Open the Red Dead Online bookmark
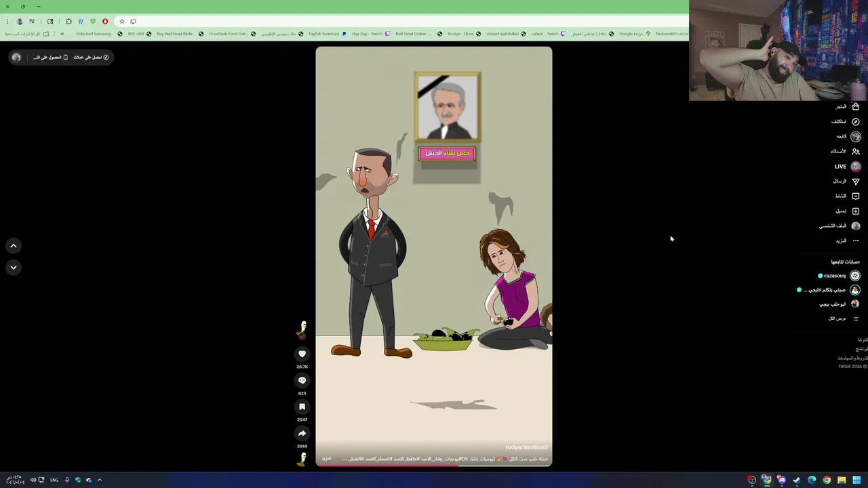 pos(418,34)
